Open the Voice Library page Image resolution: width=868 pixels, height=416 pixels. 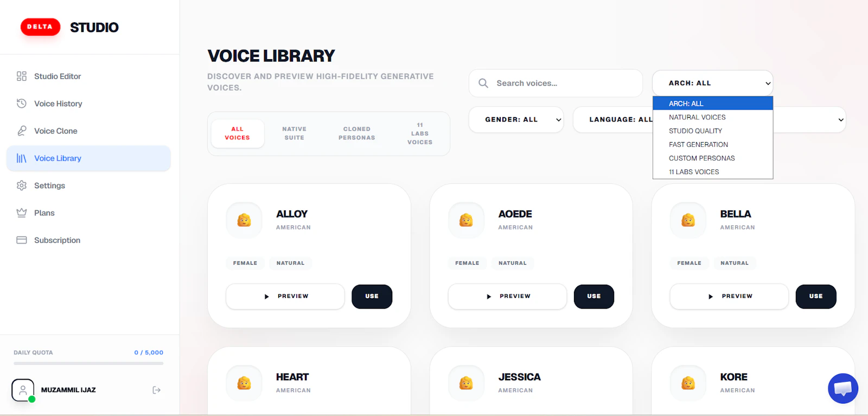[88, 158]
